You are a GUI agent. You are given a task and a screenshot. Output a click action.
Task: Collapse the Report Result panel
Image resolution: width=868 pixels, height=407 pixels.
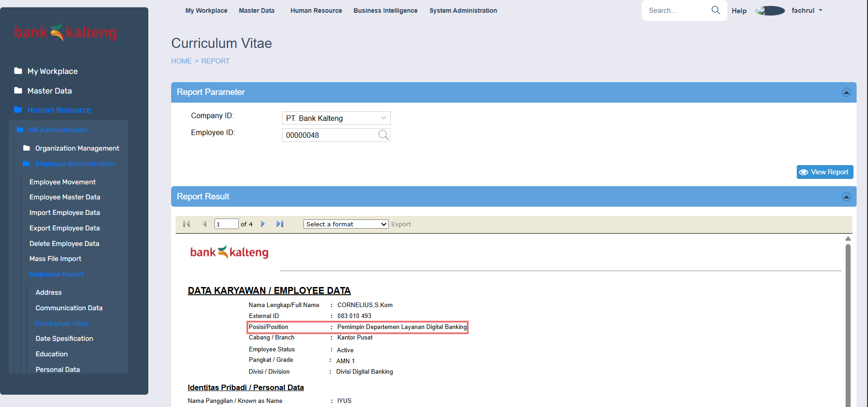tap(846, 197)
